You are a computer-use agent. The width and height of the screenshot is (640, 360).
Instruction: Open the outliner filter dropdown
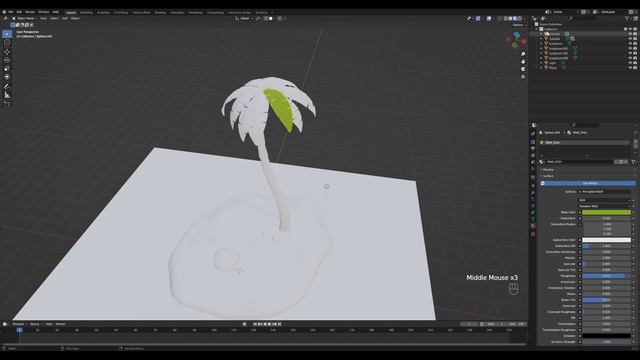[628, 18]
